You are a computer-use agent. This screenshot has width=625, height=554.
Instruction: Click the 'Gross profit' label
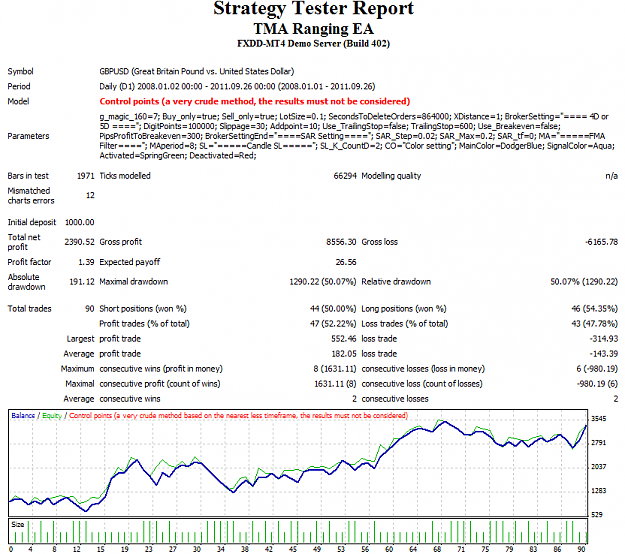[x=120, y=242]
